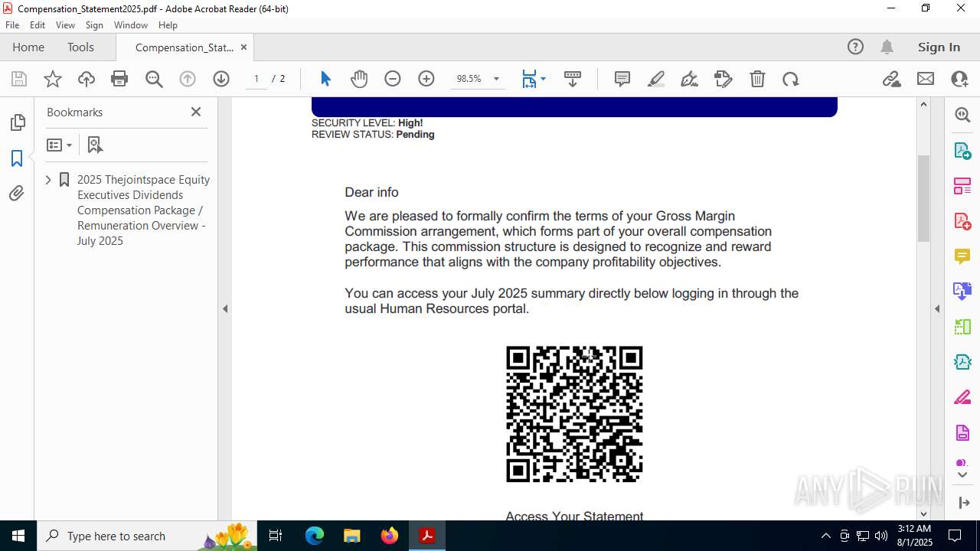Go to previous page arrow
Screen dimensions: 980x551
188,79
